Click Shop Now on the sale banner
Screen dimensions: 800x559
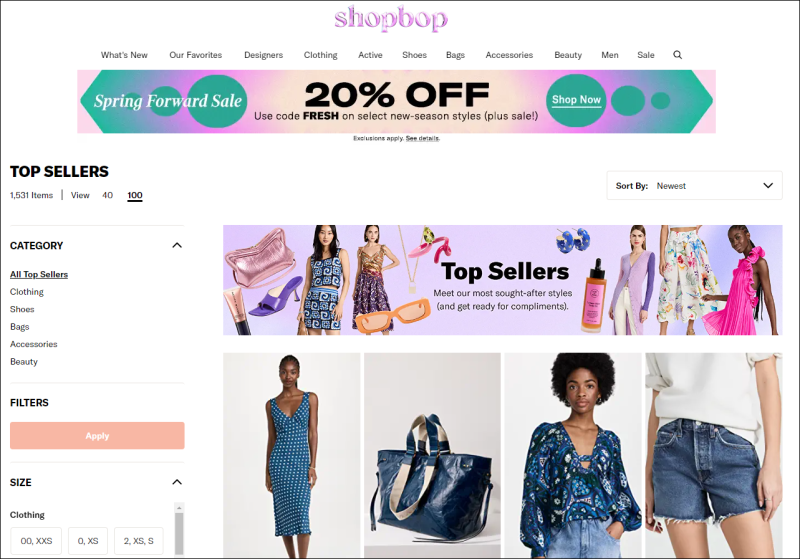coord(576,100)
